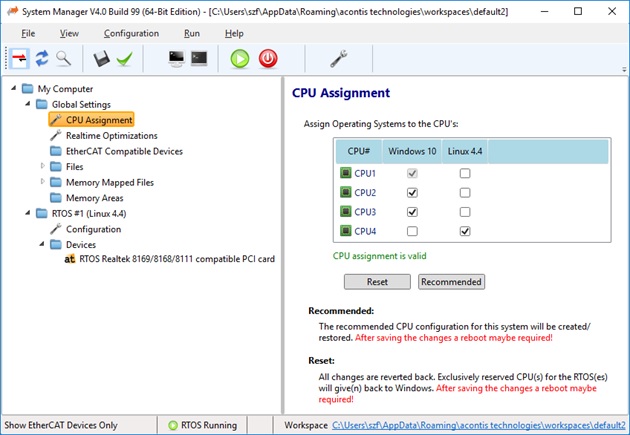The width and height of the screenshot is (630, 435).
Task: Click the greyed Windows 10 checkbox for CPU1
Action: click(x=412, y=173)
